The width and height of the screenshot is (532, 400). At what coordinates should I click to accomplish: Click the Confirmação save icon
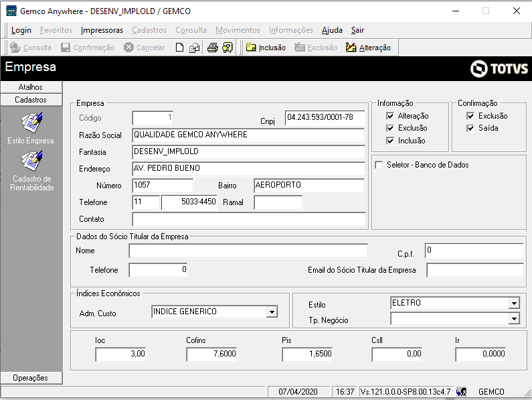[66, 48]
